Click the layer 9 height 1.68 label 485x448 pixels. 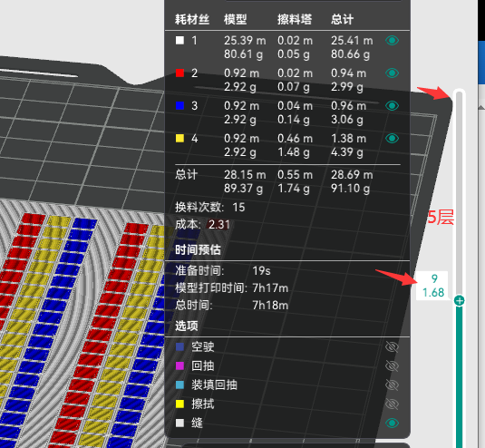click(x=433, y=286)
